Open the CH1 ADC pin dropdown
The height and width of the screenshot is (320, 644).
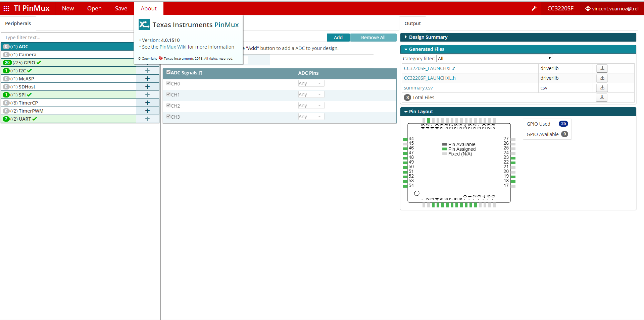[x=311, y=94]
